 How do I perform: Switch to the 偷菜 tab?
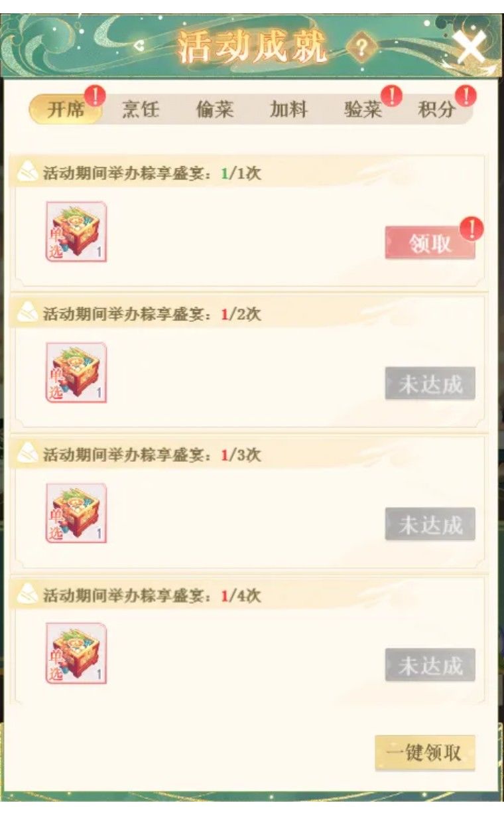(215, 110)
